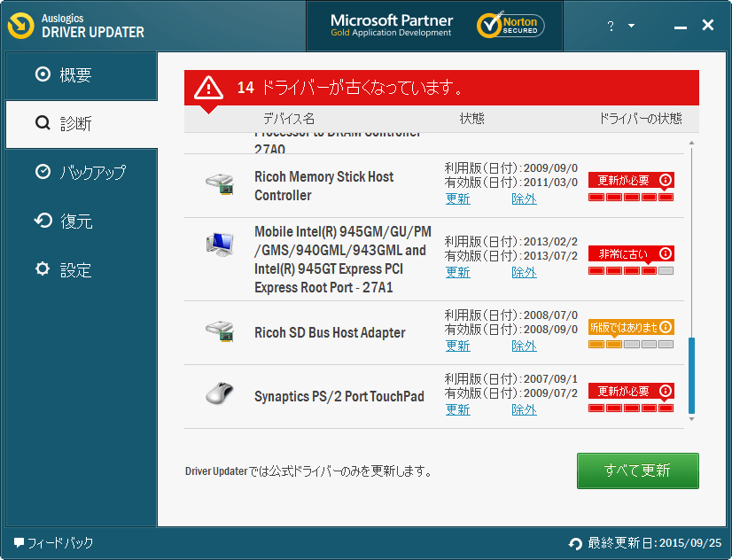Select the 診断 diagnostics tab

click(82, 124)
